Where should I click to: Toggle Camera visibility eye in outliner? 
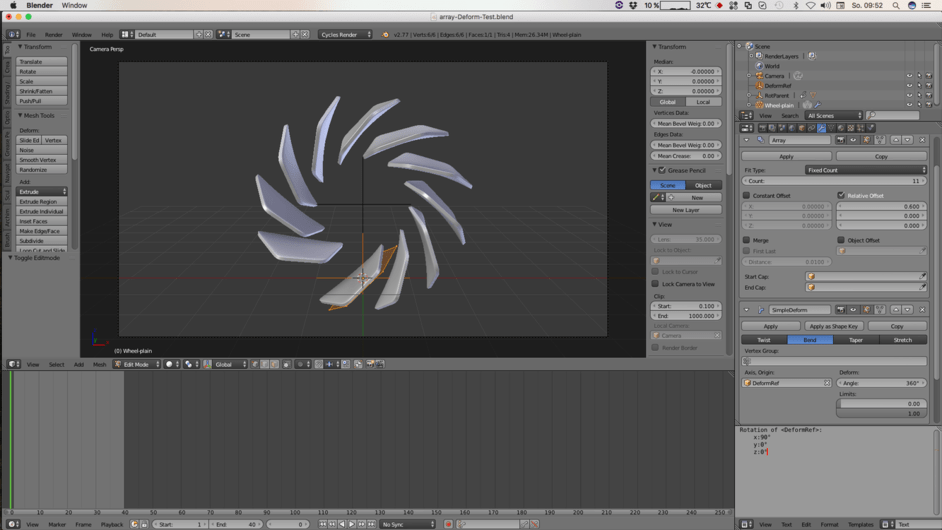(x=909, y=76)
